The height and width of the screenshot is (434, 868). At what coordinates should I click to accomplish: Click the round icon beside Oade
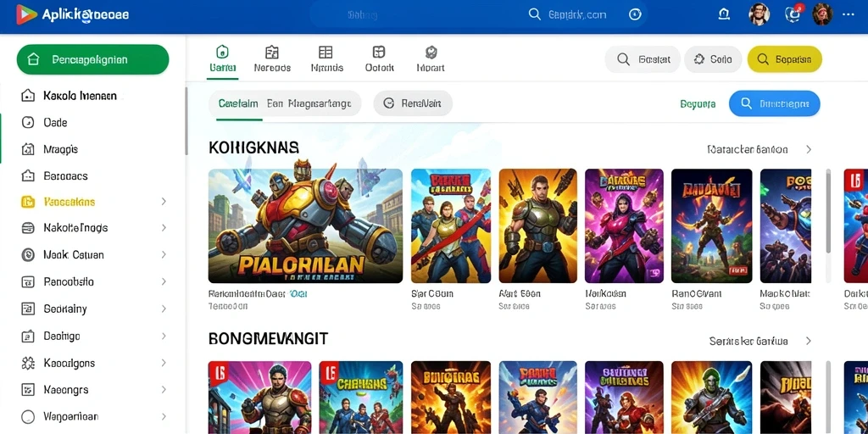pos(28,122)
